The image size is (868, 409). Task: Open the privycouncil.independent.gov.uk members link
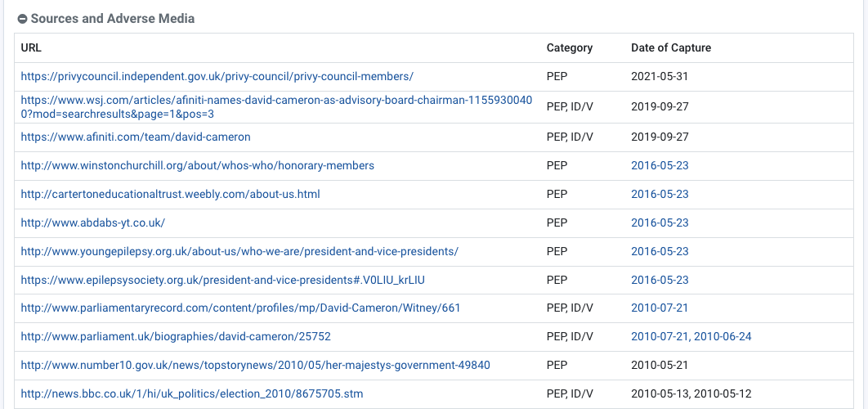pos(217,76)
